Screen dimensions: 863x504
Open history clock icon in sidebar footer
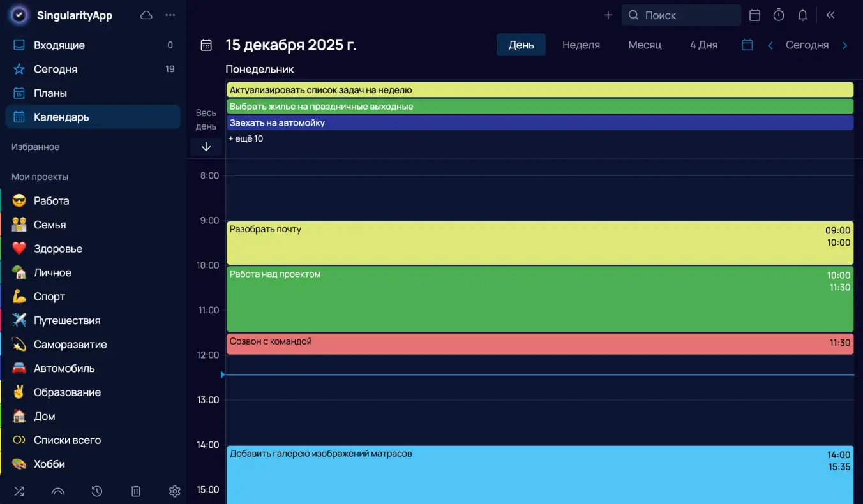[96, 491]
